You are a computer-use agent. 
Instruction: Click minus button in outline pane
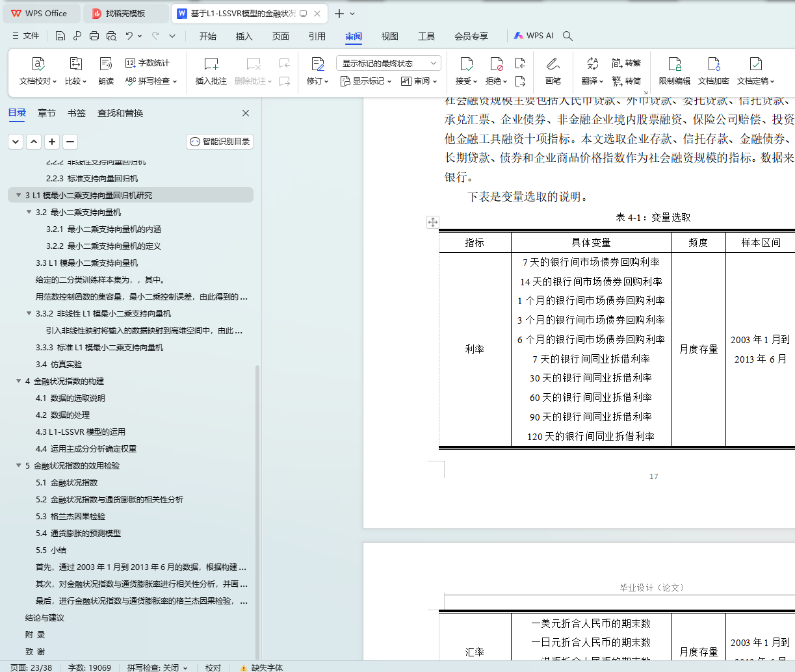(x=70, y=142)
